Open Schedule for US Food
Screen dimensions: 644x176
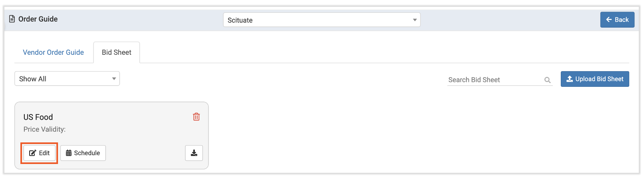[83, 153]
